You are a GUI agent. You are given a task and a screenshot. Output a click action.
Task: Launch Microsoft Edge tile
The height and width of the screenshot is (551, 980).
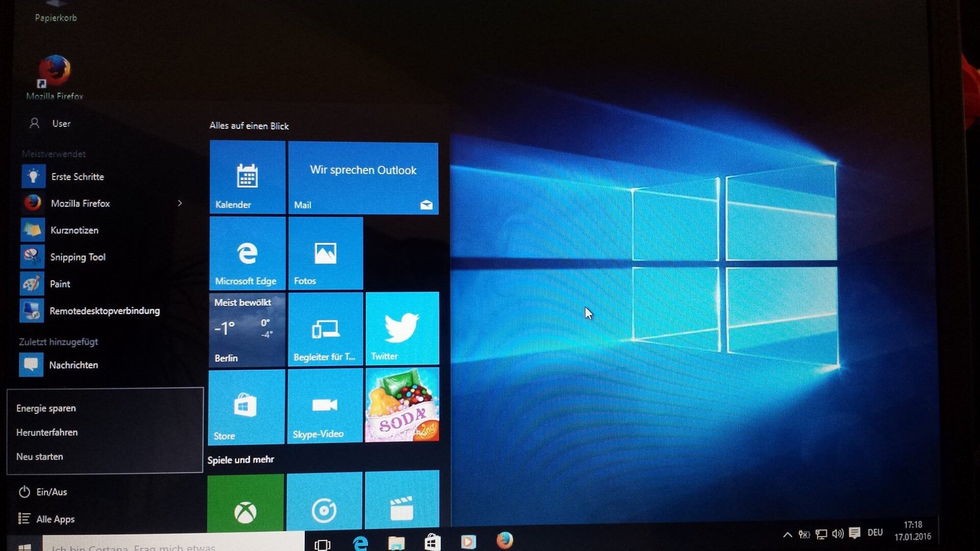(248, 254)
